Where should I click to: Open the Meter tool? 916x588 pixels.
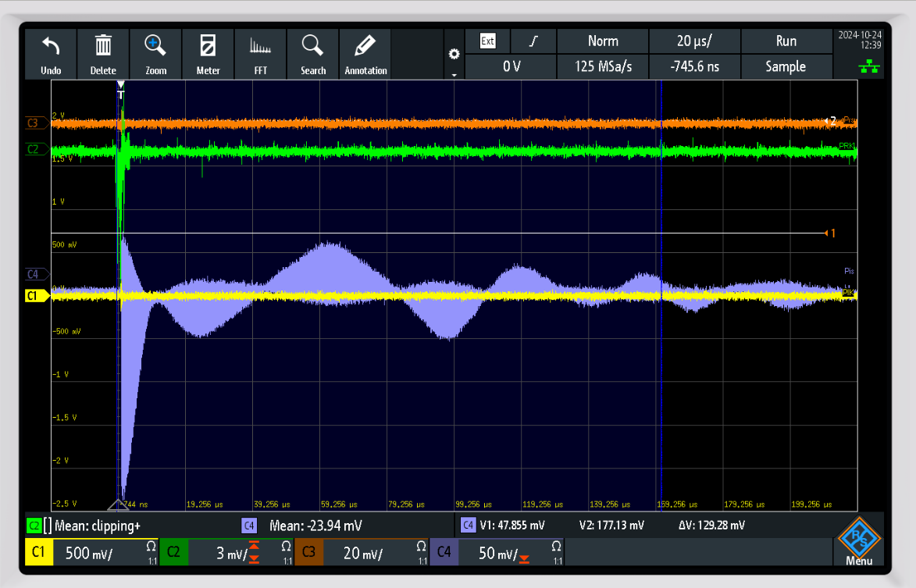click(x=208, y=55)
